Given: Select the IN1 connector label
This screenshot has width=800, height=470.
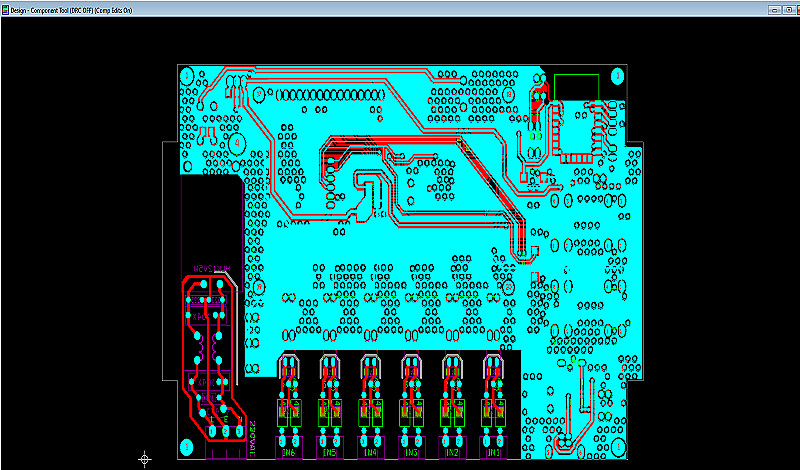Looking at the screenshot, I should [x=493, y=453].
